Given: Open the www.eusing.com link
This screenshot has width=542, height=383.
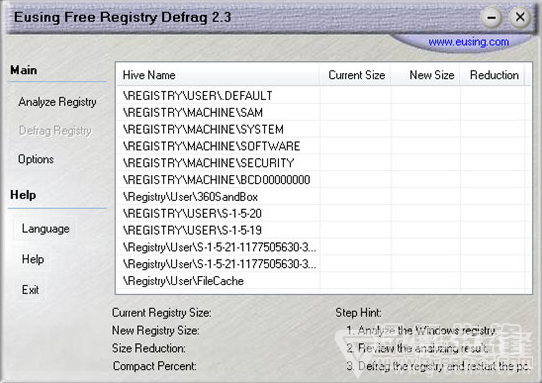Looking at the screenshot, I should (x=468, y=42).
